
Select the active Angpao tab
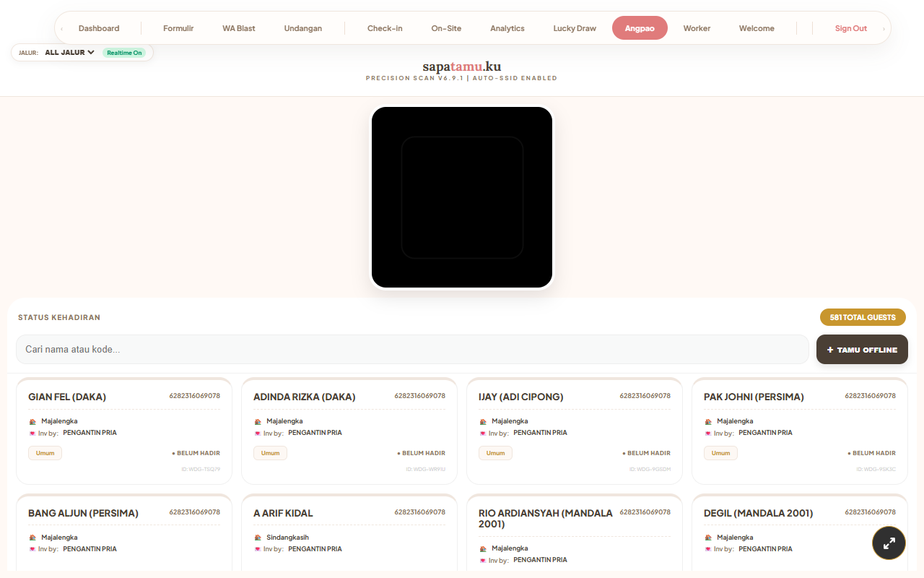(640, 28)
